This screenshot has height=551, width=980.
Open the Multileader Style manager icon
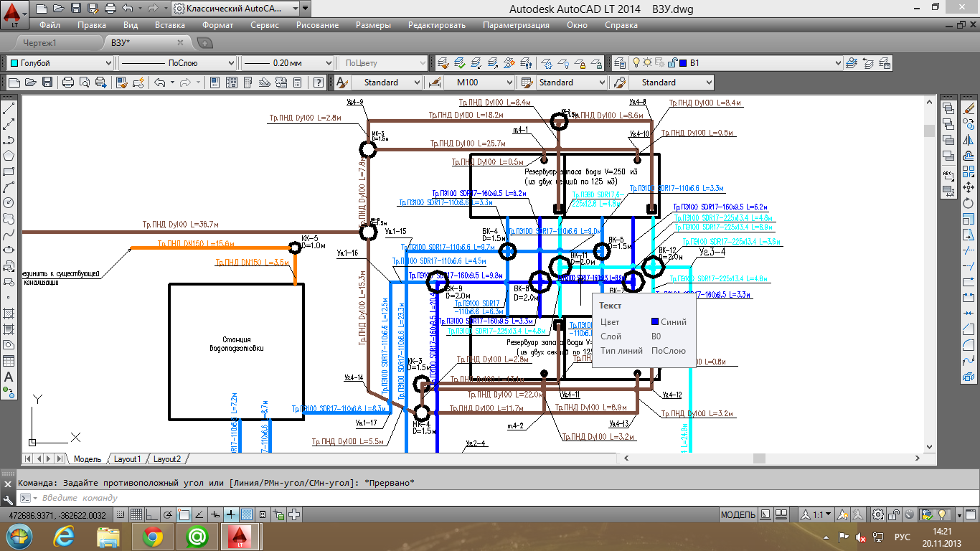(619, 83)
